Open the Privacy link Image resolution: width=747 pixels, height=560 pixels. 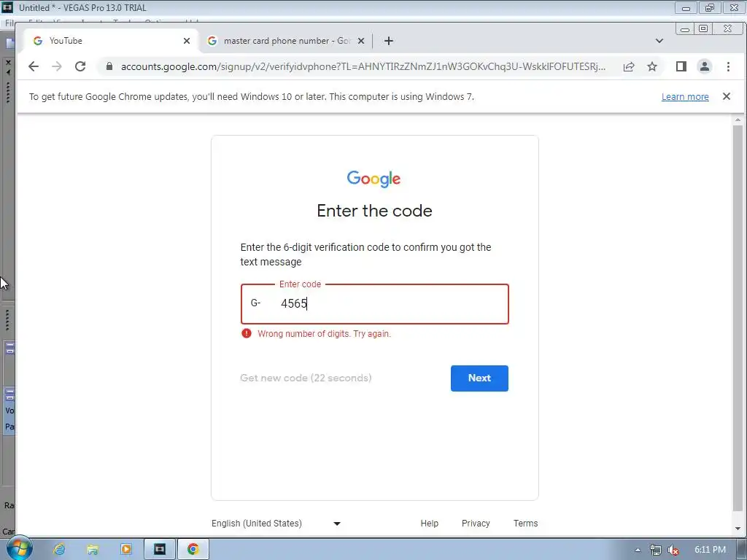(476, 524)
